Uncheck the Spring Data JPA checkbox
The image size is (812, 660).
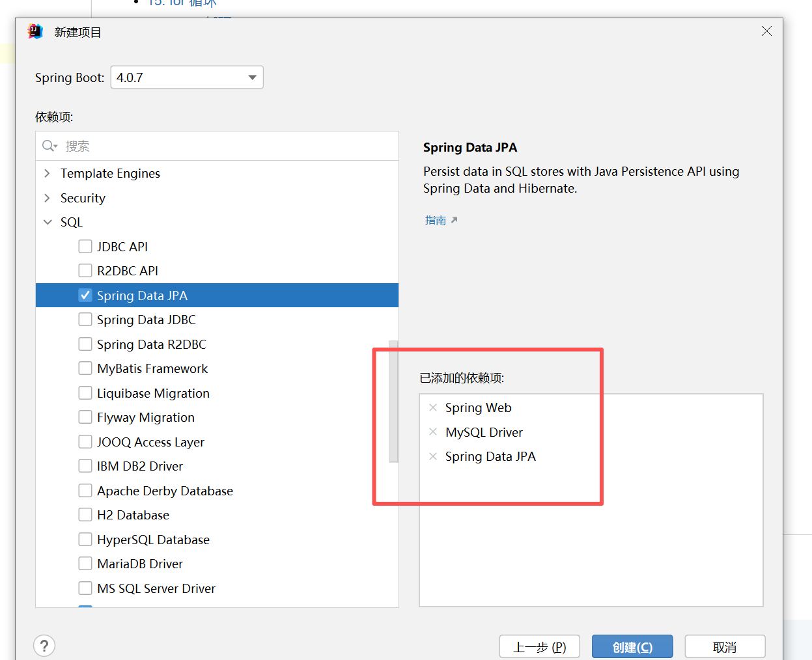point(85,295)
